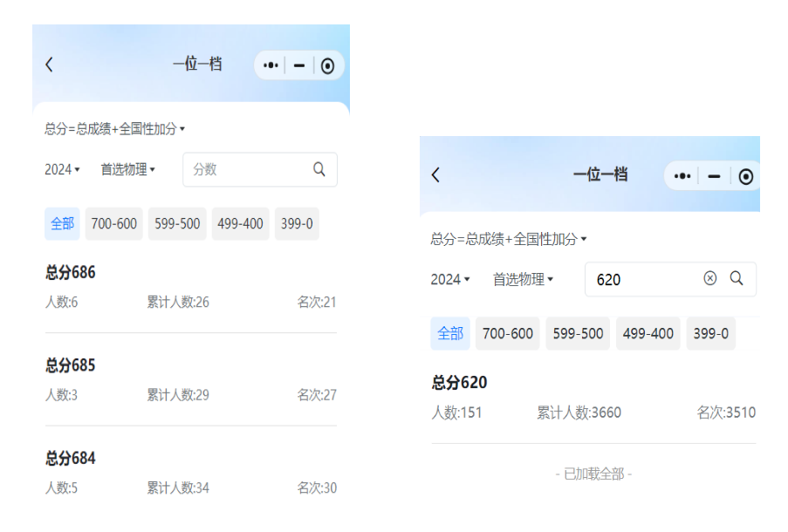Choose the 499-400 tab in the right panel
This screenshot has height=532, width=788.
[x=648, y=334]
